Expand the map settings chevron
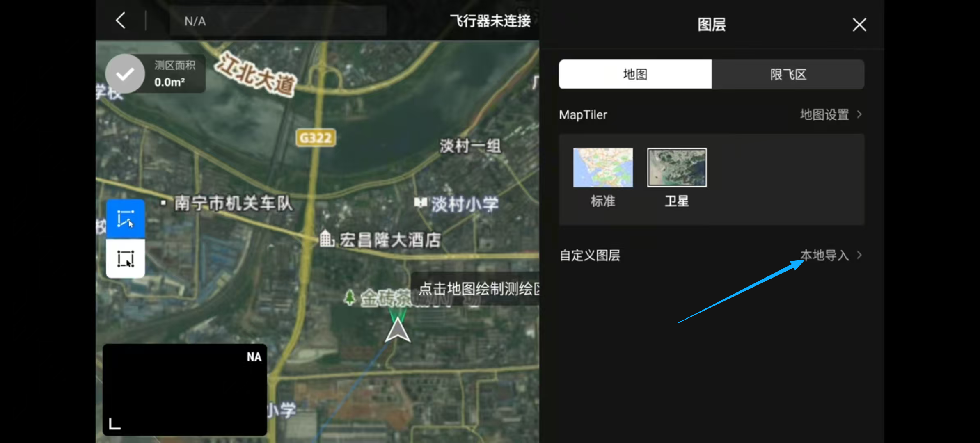The image size is (980, 443). 859,114
